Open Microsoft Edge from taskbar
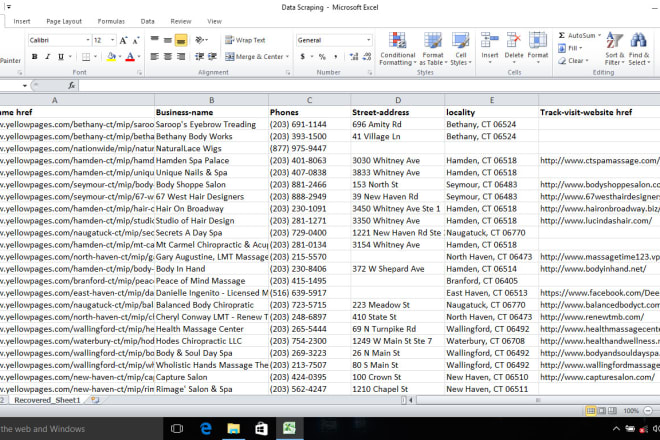Image resolution: width=660 pixels, height=440 pixels. [x=206, y=429]
